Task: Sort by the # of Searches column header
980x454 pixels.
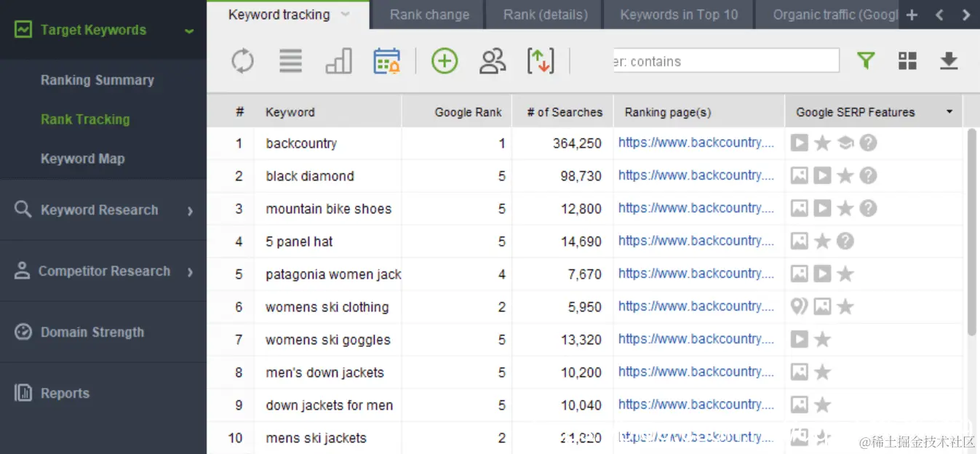Action: click(563, 112)
